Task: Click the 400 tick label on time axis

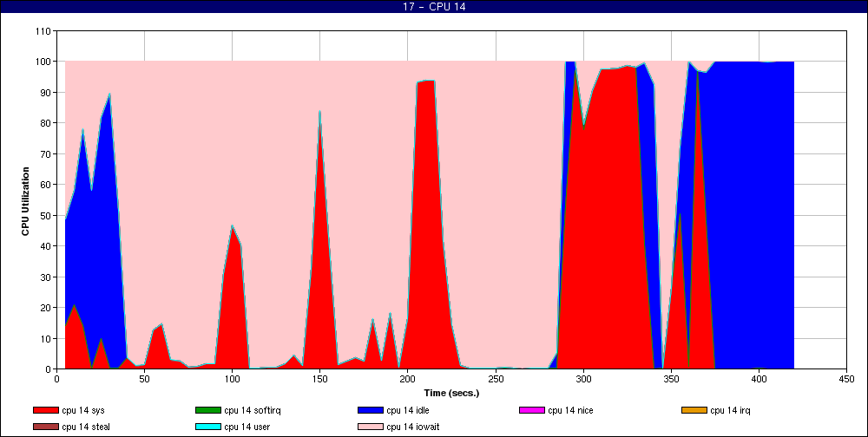Action: [759, 379]
